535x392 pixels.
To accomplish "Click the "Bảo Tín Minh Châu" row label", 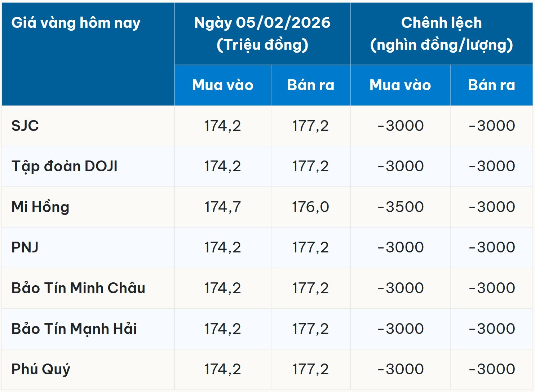I will tap(78, 288).
